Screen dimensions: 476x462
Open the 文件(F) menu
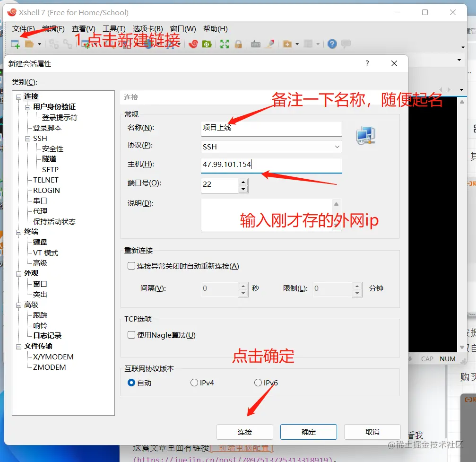coord(23,29)
